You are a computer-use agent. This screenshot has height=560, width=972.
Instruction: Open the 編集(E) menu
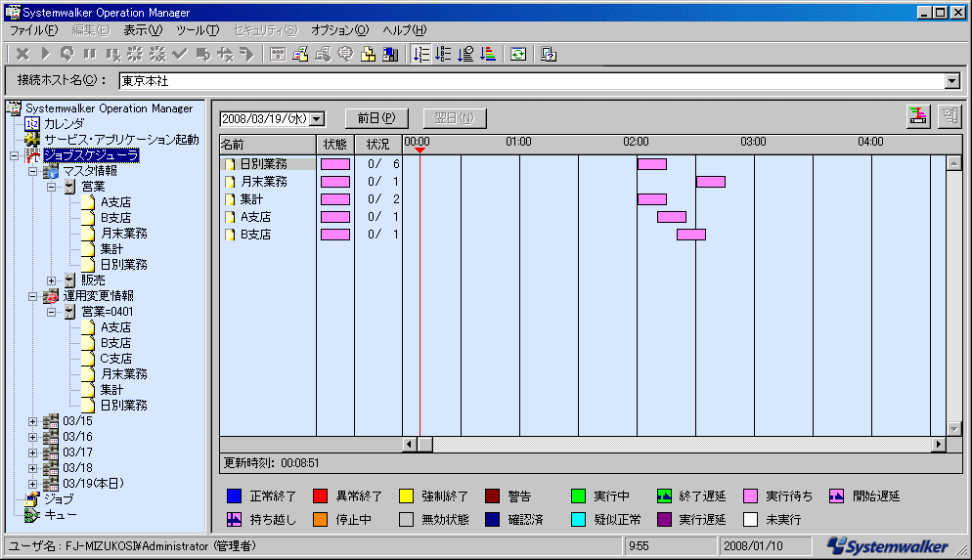coord(91,29)
